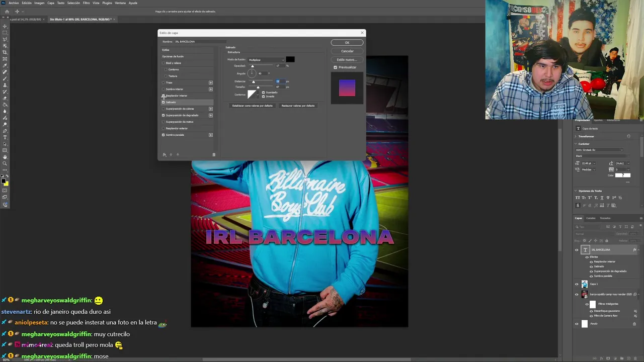Select the Zoom tool
This screenshot has width=644, height=362.
5,163
